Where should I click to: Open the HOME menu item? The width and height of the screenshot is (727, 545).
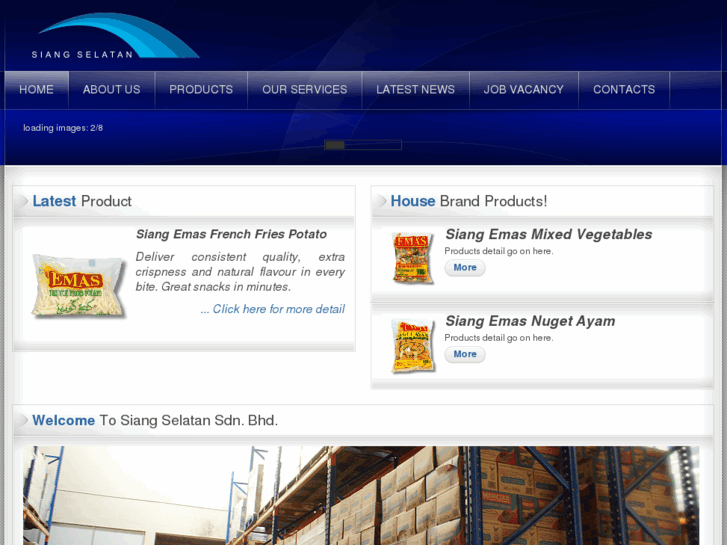37,90
